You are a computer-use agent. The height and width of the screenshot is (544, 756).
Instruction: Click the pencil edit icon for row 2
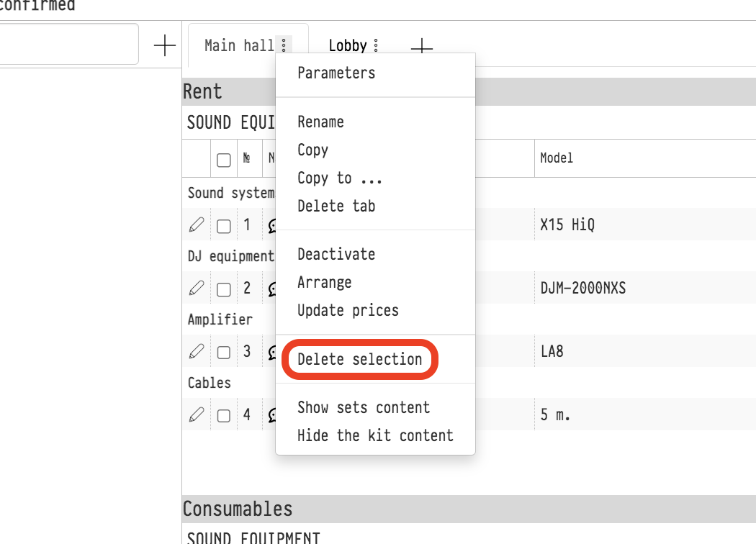(x=196, y=289)
